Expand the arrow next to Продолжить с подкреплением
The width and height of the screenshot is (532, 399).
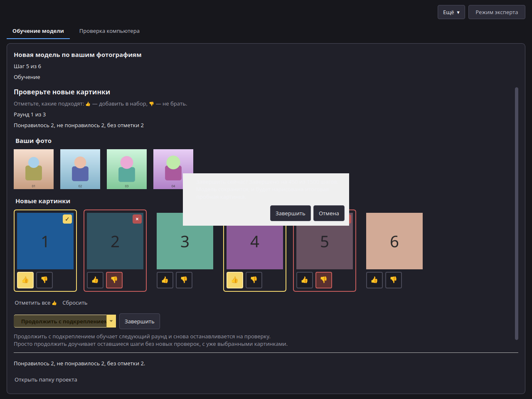pyautogui.click(x=111, y=321)
